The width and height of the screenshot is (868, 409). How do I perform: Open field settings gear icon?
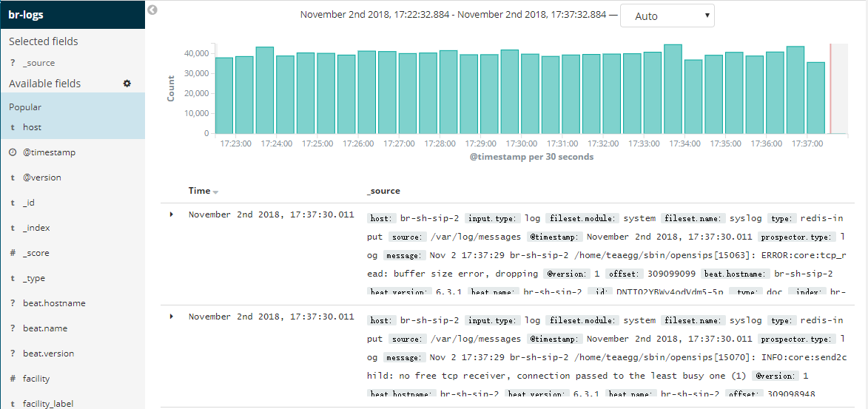[127, 84]
